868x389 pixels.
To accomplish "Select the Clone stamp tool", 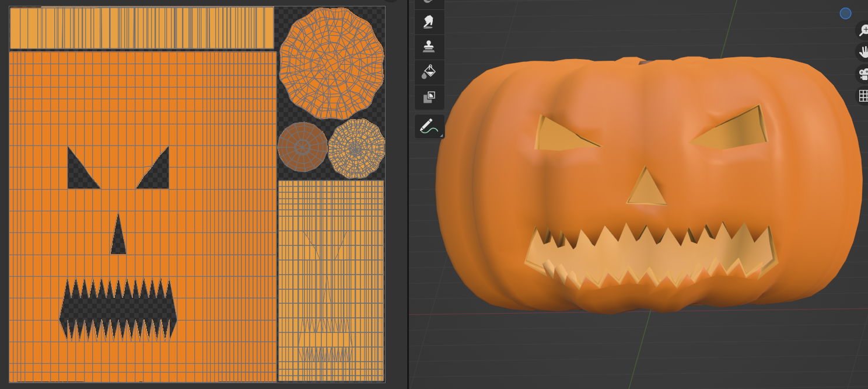I will click(x=429, y=47).
